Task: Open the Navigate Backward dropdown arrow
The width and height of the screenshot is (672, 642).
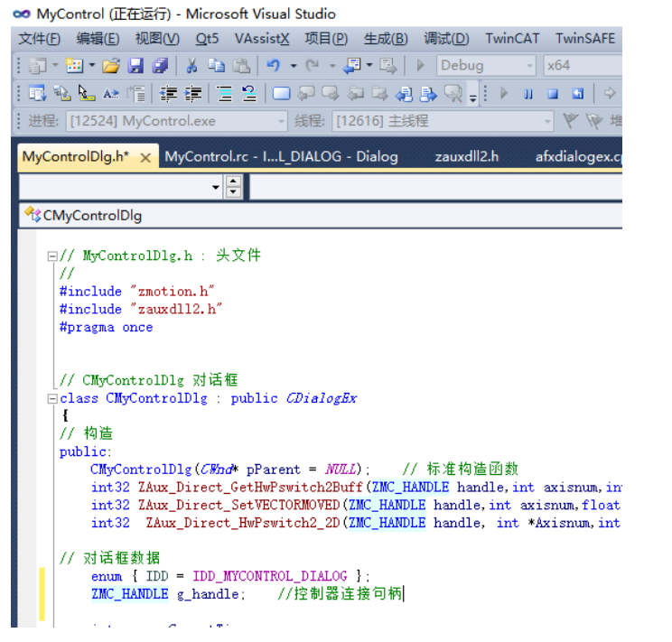Action: [x=369, y=66]
